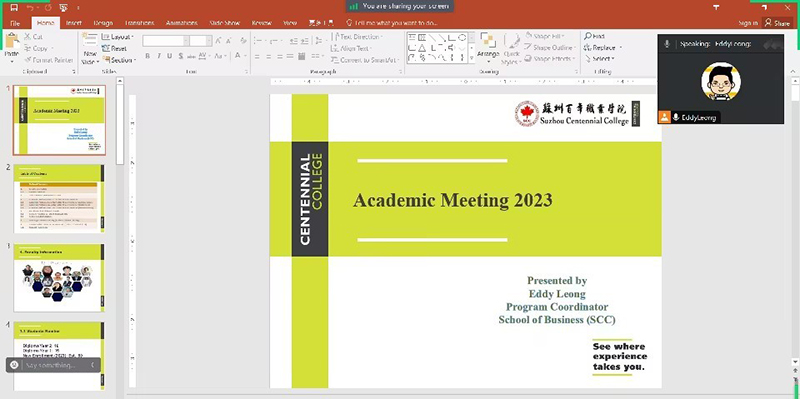This screenshot has width=800, height=399.
Task: Open Shape Effects menu
Action: click(x=550, y=59)
